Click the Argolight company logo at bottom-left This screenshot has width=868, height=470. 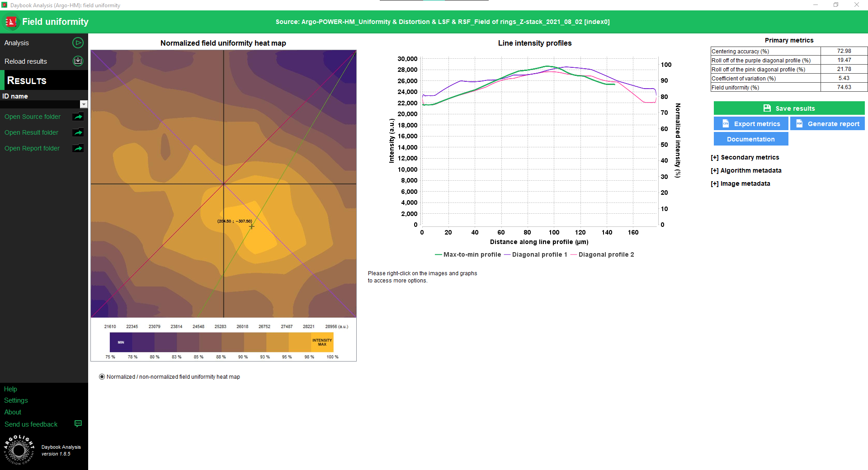(19, 450)
